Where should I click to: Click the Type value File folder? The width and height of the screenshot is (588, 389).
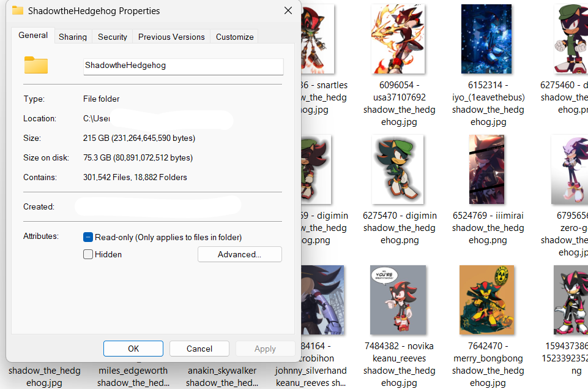tap(101, 99)
